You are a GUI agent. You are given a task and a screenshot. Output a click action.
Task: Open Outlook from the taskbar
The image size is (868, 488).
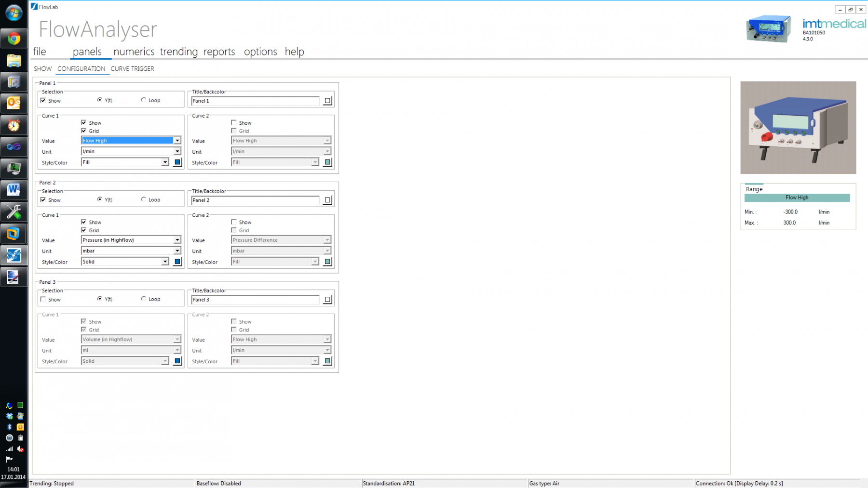[14, 103]
